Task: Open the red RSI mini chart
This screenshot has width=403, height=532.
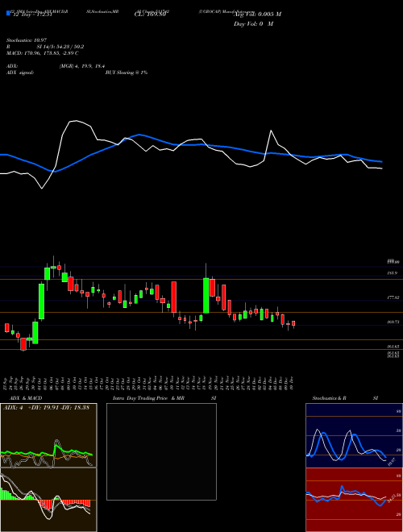Action: pyautogui.click(x=354, y=500)
